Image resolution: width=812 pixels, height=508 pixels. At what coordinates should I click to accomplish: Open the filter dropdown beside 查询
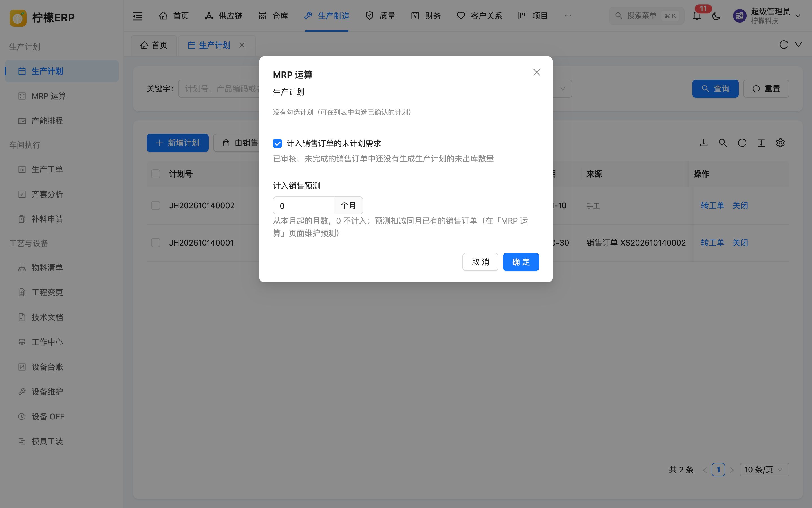(x=562, y=89)
